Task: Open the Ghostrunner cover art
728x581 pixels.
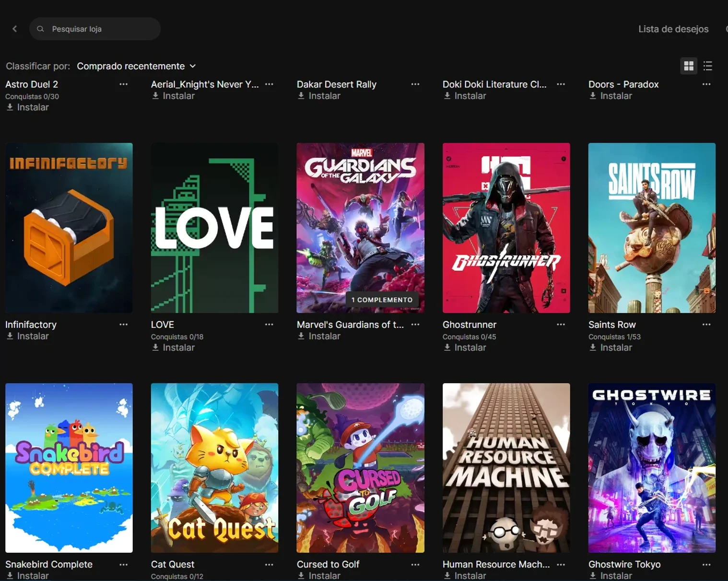Action: click(506, 228)
